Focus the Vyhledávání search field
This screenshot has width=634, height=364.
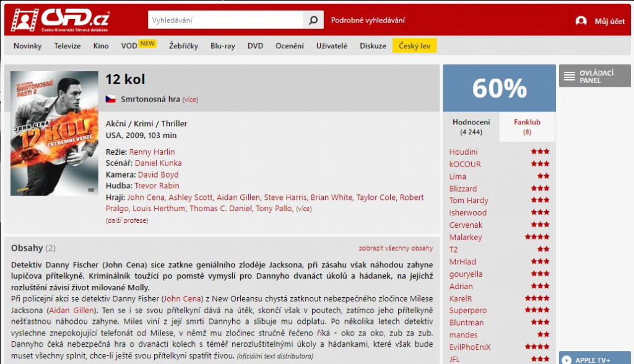[225, 20]
